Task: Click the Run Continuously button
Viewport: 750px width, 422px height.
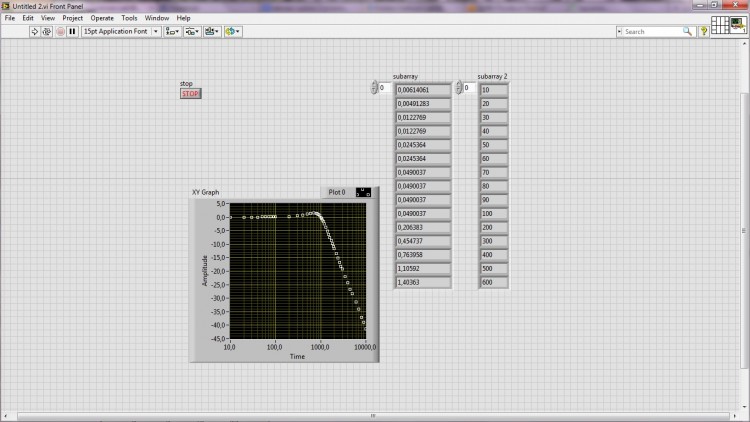Action: click(x=46, y=32)
